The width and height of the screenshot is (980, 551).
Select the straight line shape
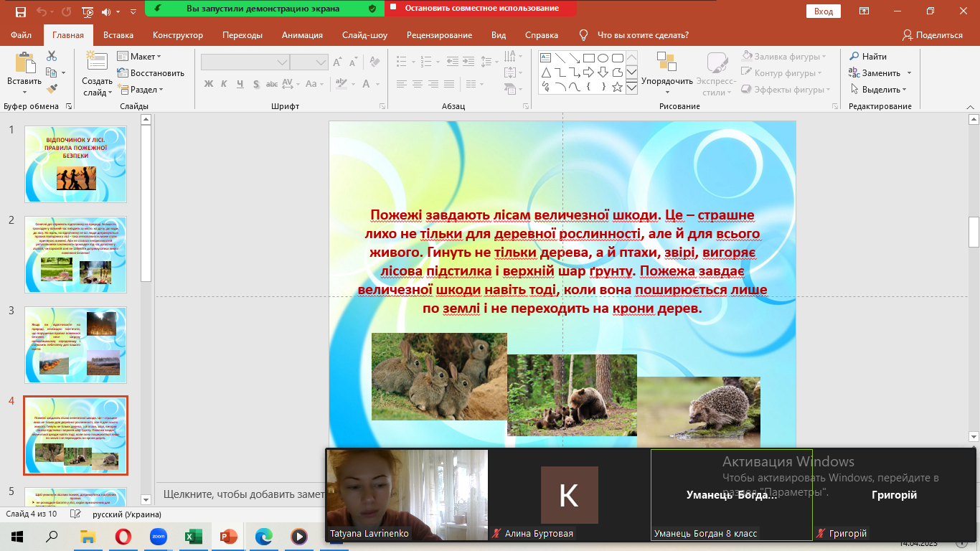[560, 57]
